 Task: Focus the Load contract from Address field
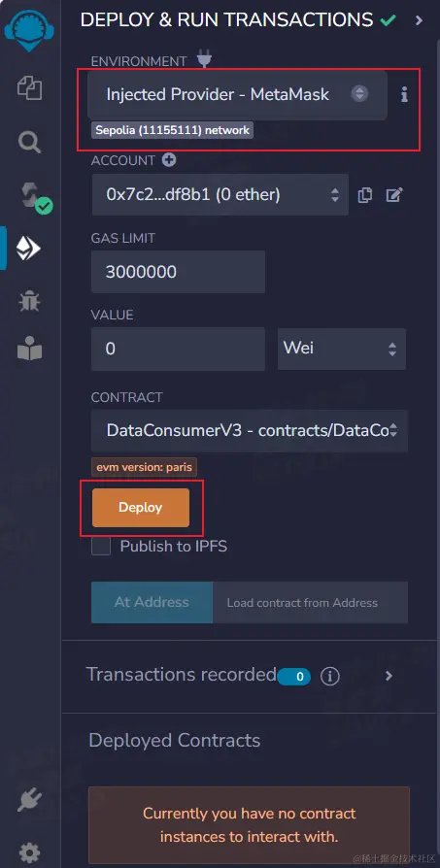[311, 602]
